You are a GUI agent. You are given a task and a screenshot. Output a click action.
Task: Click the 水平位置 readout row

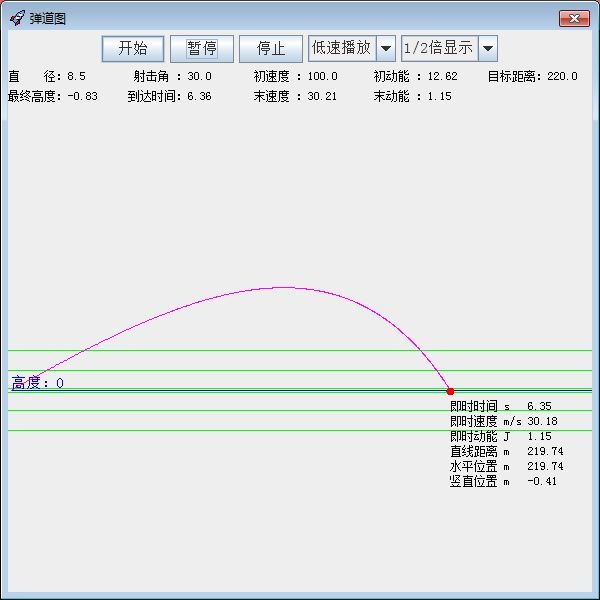coord(507,466)
